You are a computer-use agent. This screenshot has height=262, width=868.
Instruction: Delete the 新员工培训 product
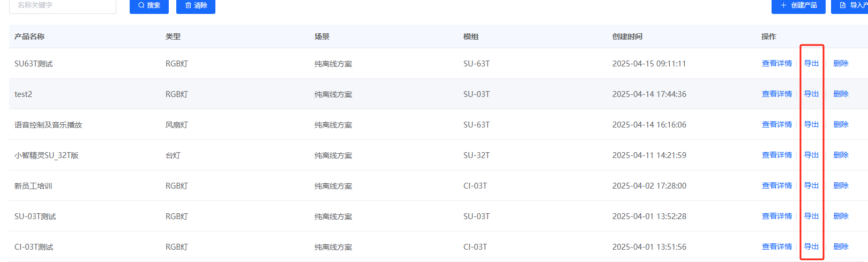[841, 185]
